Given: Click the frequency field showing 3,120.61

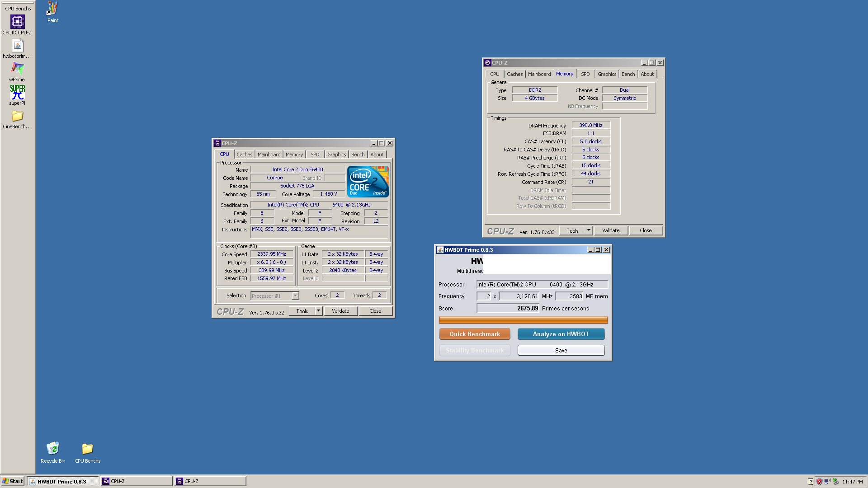Looking at the screenshot, I should tap(519, 296).
